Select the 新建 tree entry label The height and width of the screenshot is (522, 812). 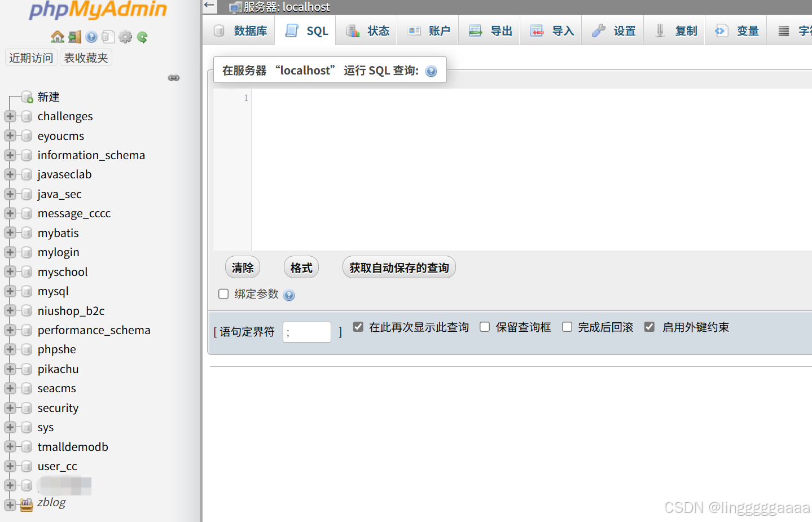[49, 97]
